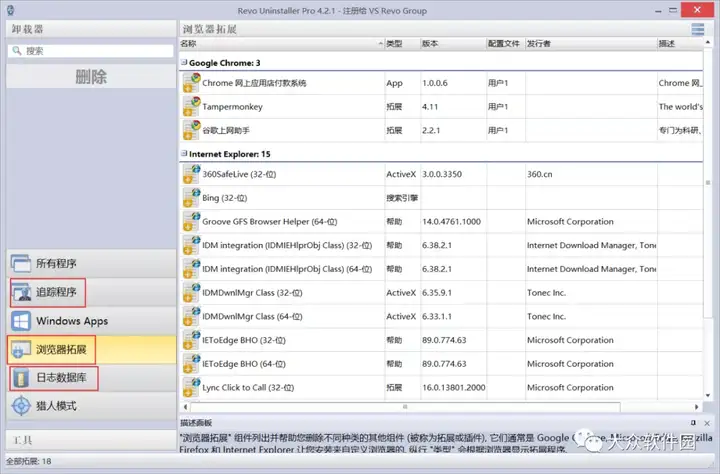The height and width of the screenshot is (474, 720).
Task: Click icon beside IEToEdge BHO (32-位)
Action: [x=191, y=340]
